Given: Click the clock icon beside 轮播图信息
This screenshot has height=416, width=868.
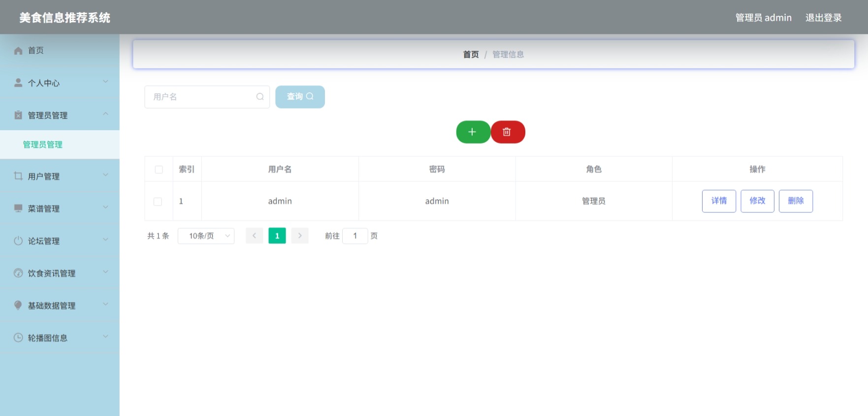Looking at the screenshot, I should [x=18, y=338].
